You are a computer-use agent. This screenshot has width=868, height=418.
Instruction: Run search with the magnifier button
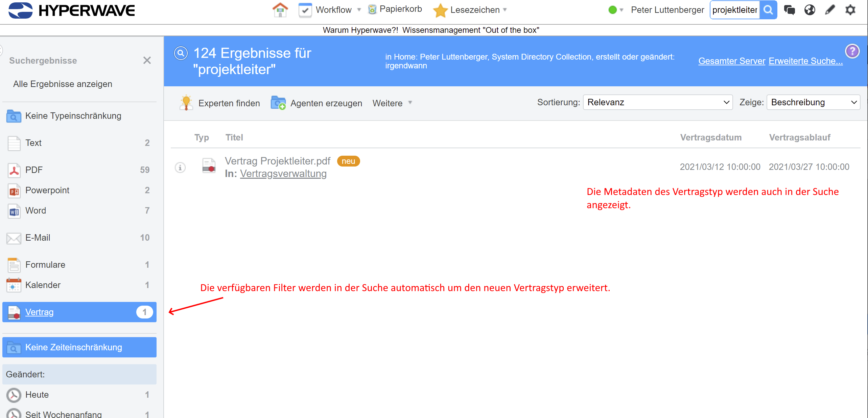(768, 10)
